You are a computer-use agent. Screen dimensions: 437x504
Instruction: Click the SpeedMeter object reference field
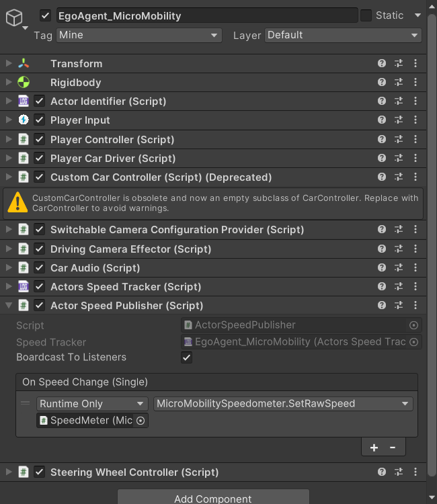click(x=92, y=421)
